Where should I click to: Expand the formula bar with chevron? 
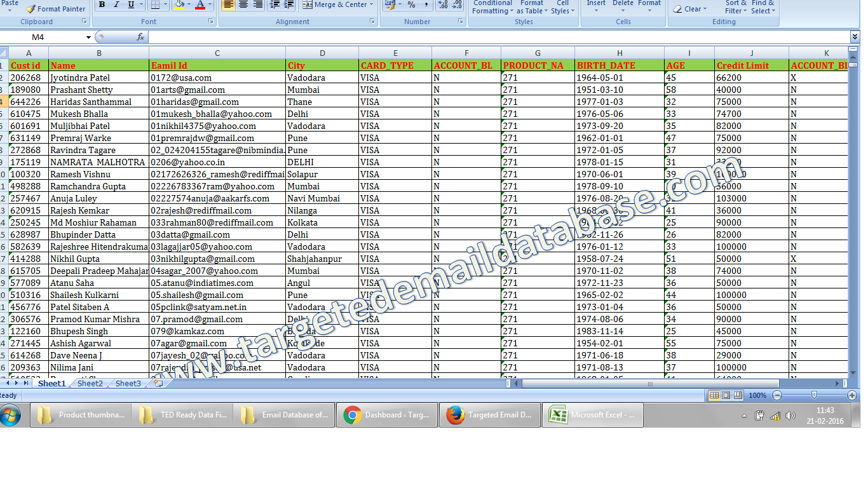(855, 37)
